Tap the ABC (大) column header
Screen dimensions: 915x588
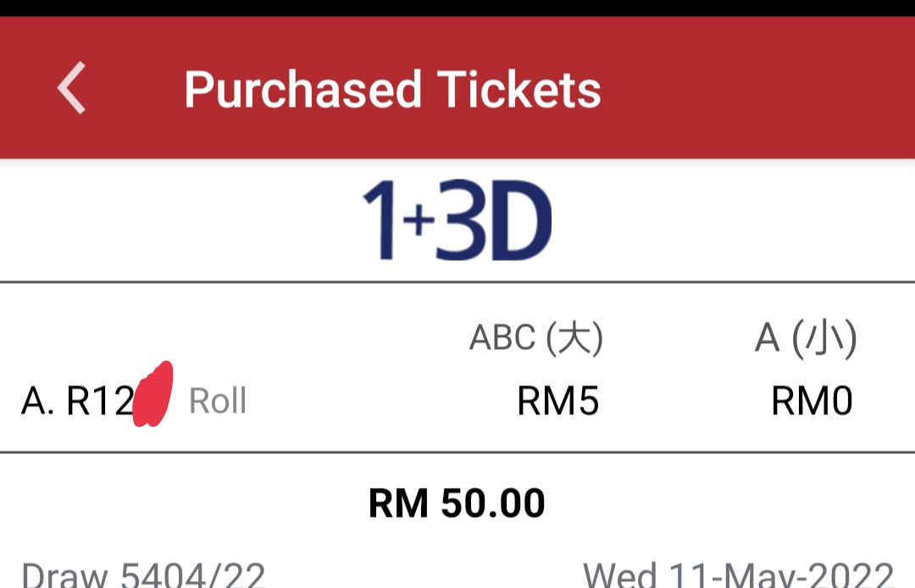coord(536,338)
